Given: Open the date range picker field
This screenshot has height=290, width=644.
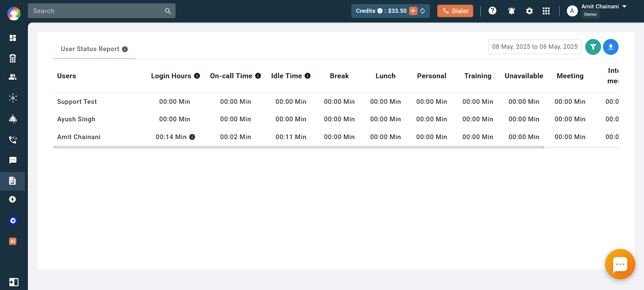Looking at the screenshot, I should coord(535,47).
